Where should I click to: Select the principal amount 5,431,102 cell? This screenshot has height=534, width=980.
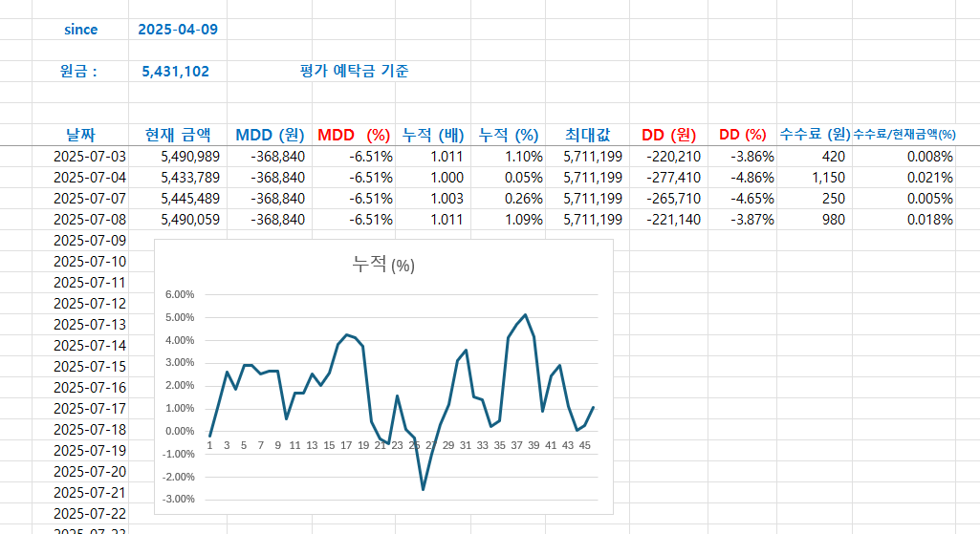coord(178,72)
